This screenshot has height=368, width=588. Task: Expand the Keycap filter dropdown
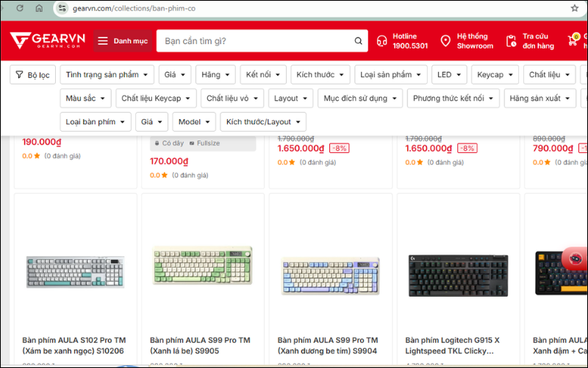click(x=495, y=75)
